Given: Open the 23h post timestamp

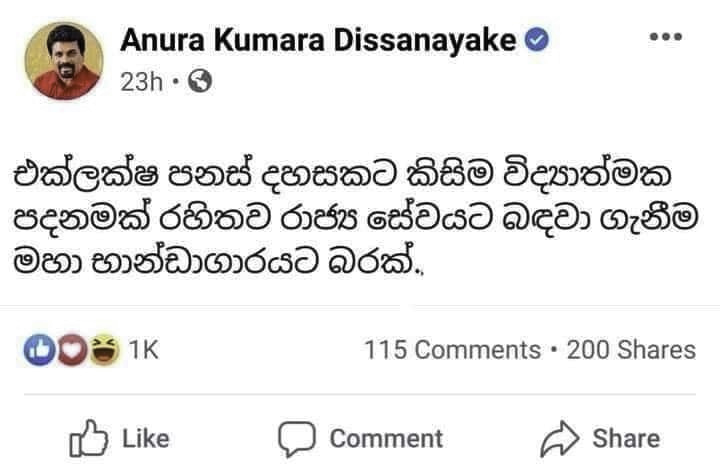Looking at the screenshot, I should click(141, 82).
